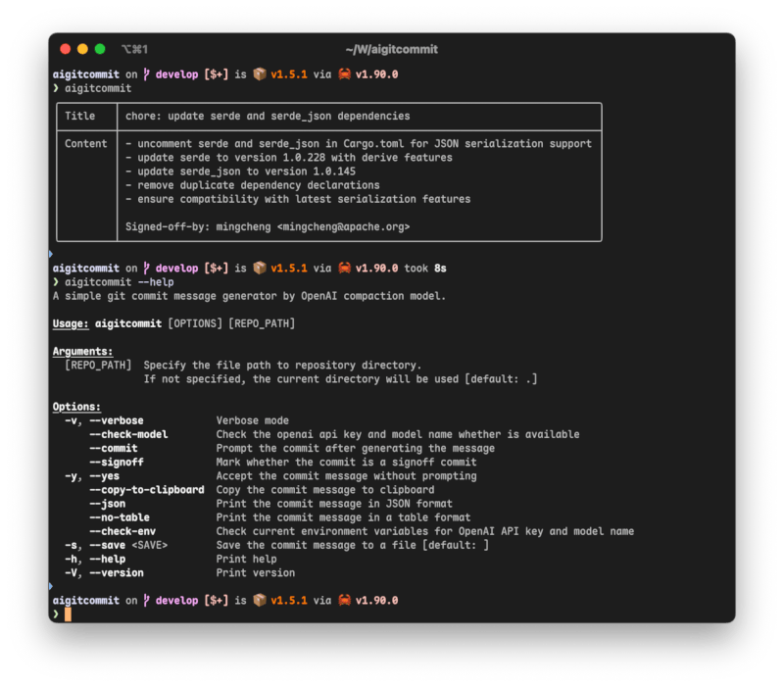Click the 'Signed-off-by: mingcheng' line

[268, 226]
